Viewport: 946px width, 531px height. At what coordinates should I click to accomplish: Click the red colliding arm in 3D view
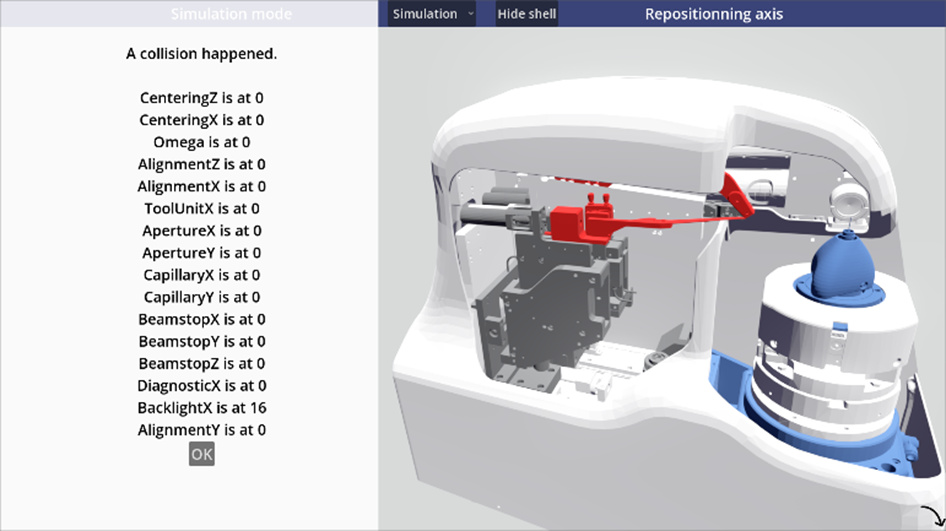click(x=633, y=224)
